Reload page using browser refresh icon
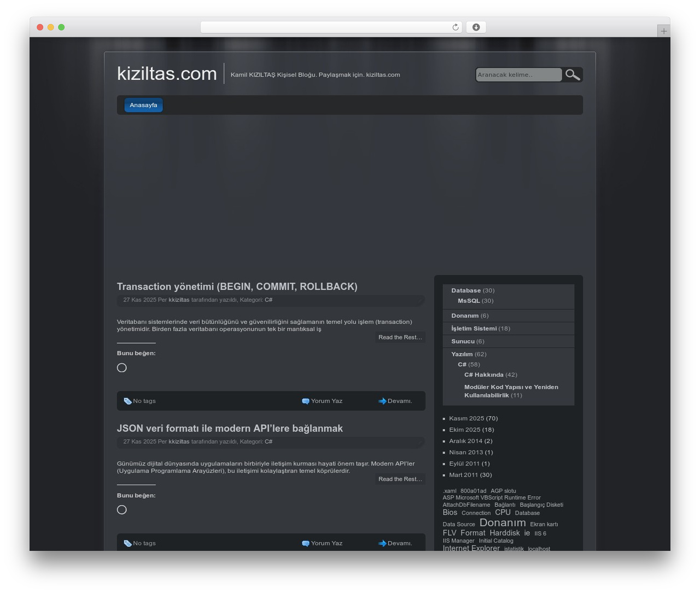The image size is (700, 593). [x=455, y=27]
